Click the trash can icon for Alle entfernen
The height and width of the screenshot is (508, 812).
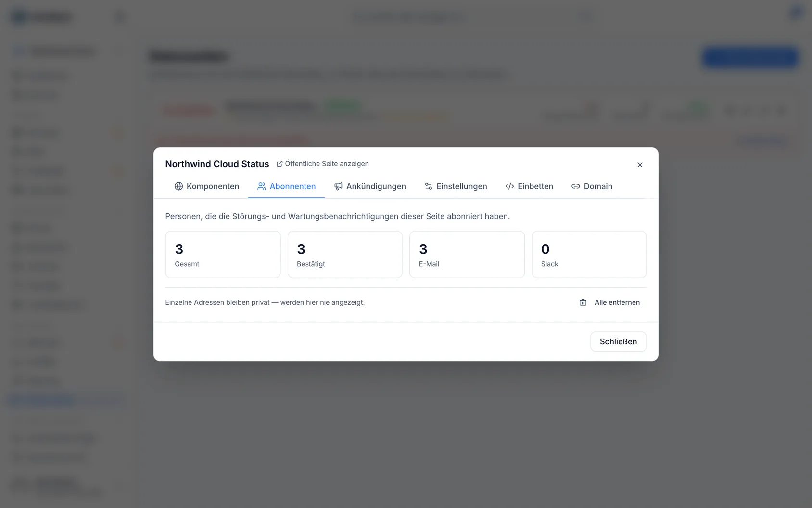(583, 302)
